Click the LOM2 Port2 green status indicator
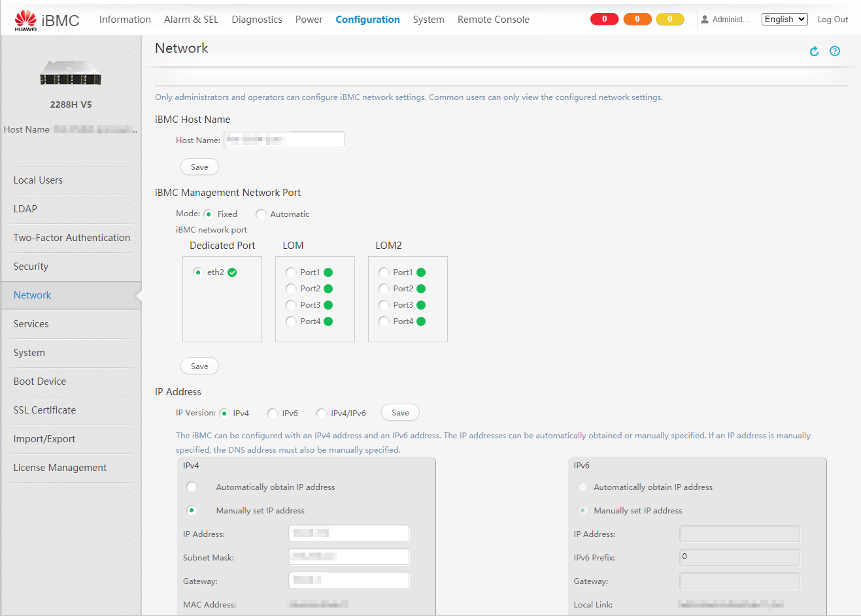The image size is (861, 616). [x=421, y=289]
